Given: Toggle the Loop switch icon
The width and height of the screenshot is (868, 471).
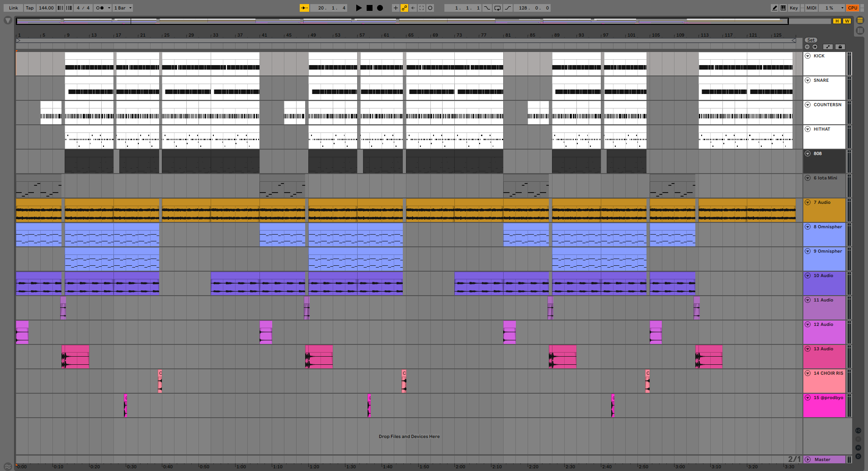Looking at the screenshot, I should tap(498, 8).
